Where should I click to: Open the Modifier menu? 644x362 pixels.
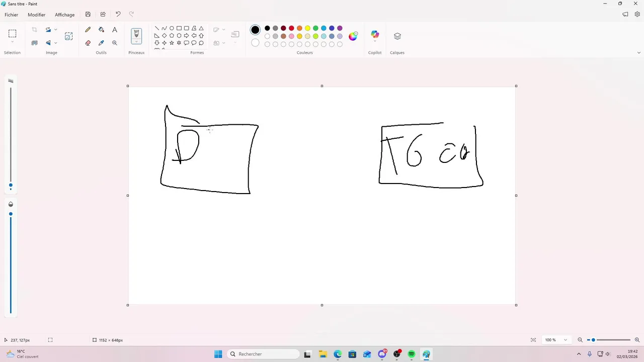pyautogui.click(x=36, y=15)
